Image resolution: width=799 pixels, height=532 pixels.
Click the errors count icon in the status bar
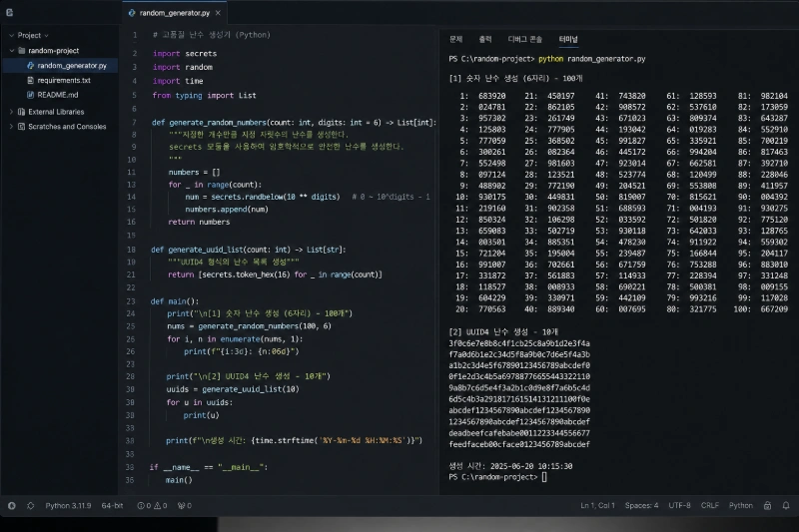141,506
